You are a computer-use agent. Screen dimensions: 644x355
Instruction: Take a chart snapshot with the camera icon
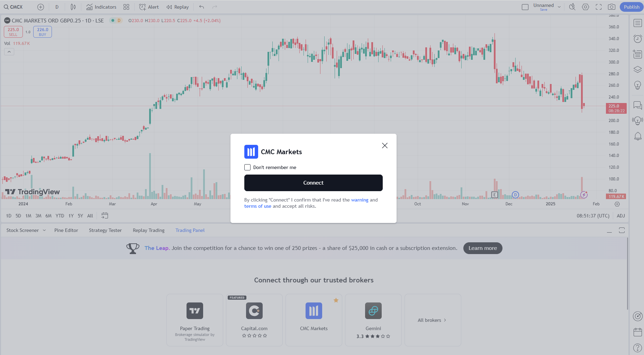point(611,7)
